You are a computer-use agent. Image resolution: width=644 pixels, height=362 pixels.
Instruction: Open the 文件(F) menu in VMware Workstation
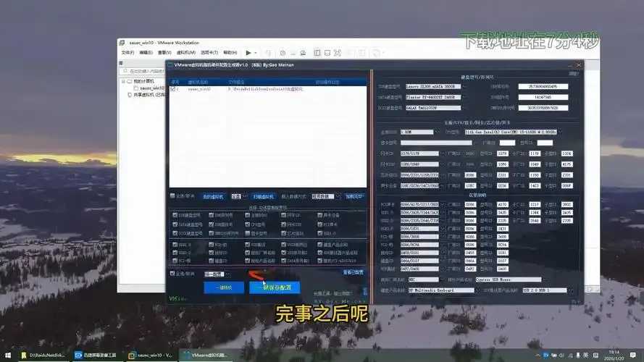click(x=127, y=53)
